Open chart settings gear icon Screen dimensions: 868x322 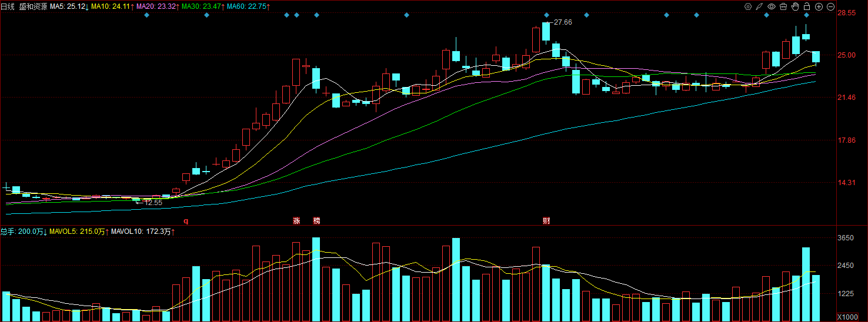[x=748, y=6]
